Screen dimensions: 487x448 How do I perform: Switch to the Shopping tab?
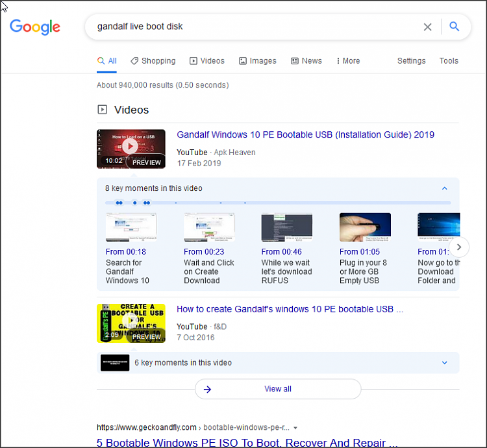pyautogui.click(x=153, y=61)
